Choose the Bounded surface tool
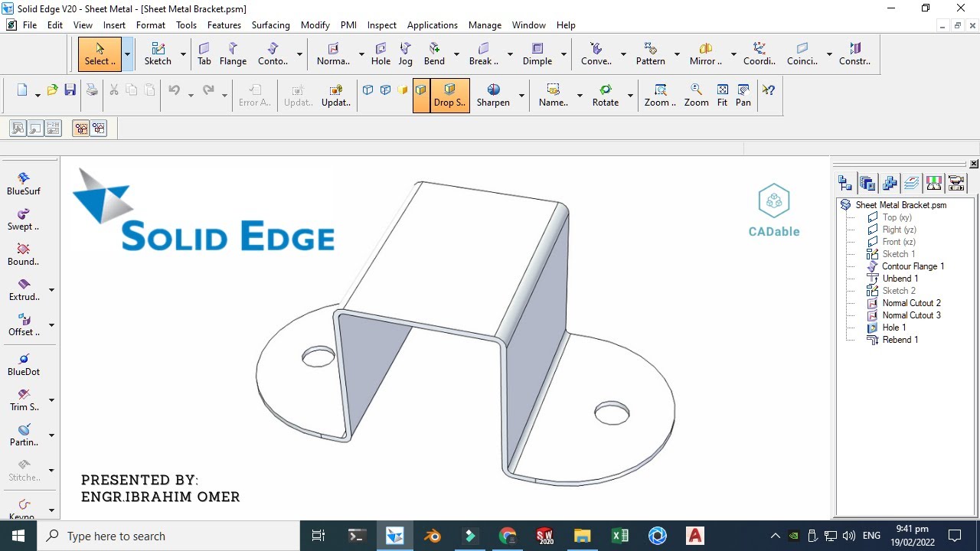Screen dimensions: 980x551 (24, 255)
